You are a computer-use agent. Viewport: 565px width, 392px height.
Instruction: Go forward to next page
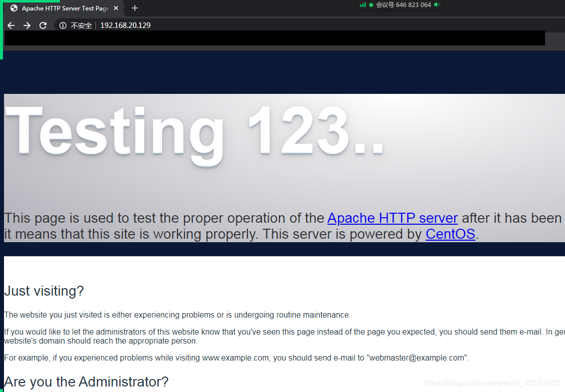coord(27,25)
